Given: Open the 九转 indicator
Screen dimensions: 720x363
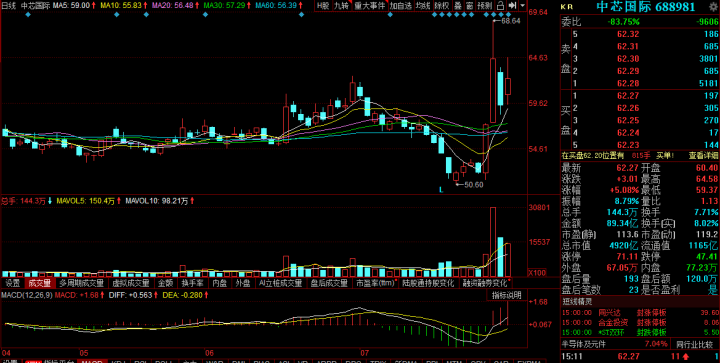Looking at the screenshot, I should click(342, 6).
